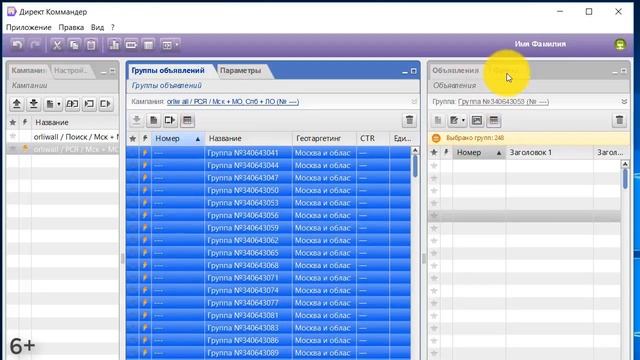Copy selection with main toolbar copy icon

pyautogui.click(x=74, y=44)
